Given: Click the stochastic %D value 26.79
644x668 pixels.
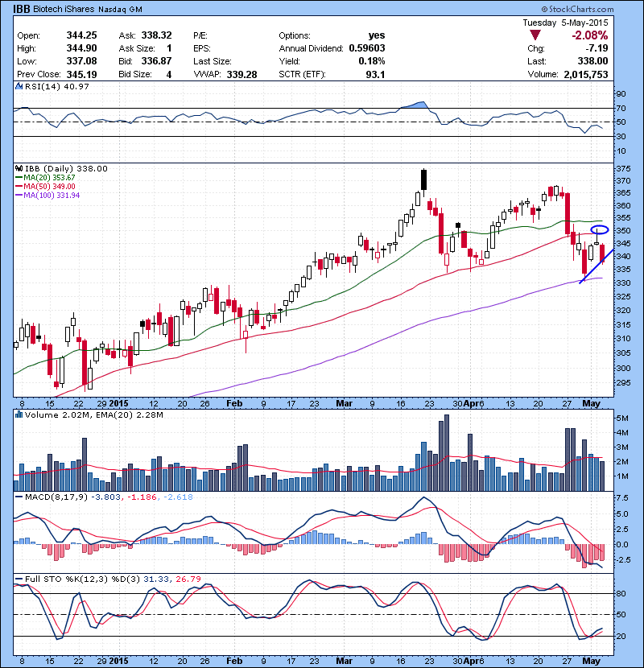Looking at the screenshot, I should (188, 579).
